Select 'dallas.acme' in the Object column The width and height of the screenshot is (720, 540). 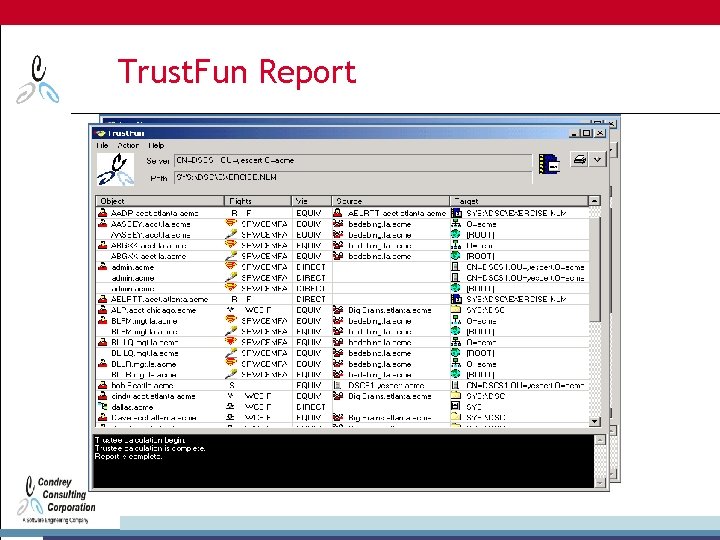[132, 407]
